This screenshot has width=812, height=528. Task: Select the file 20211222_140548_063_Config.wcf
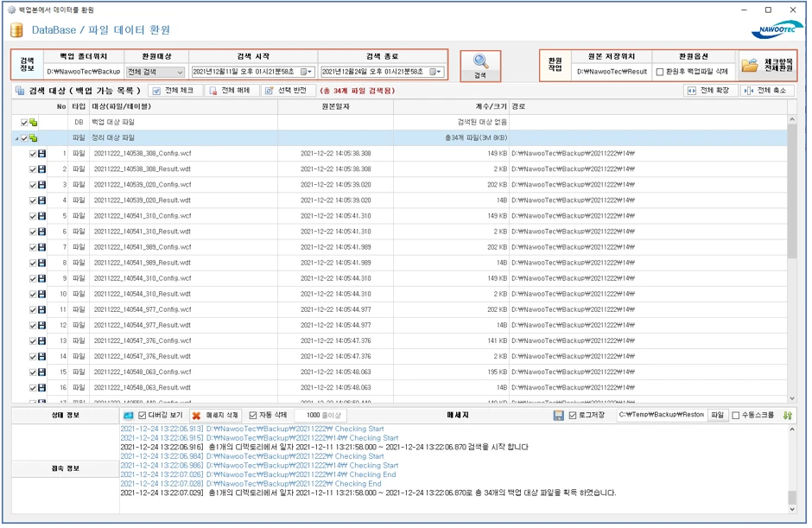pyautogui.click(x=143, y=372)
